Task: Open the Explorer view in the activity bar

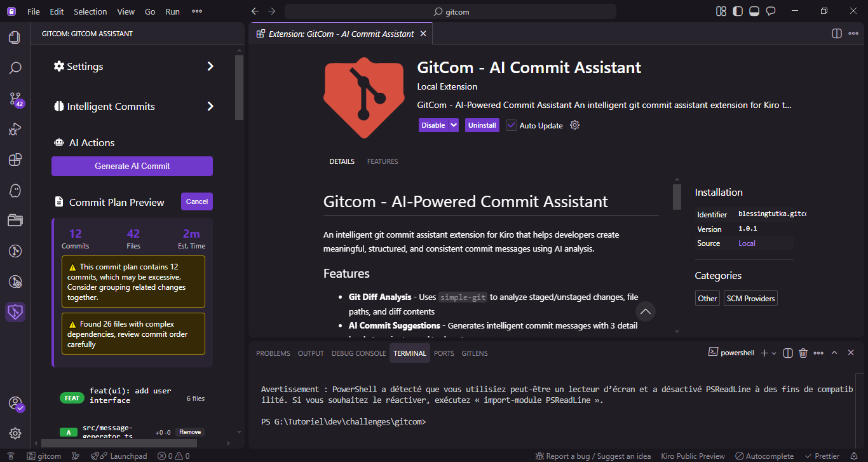Action: [15, 37]
